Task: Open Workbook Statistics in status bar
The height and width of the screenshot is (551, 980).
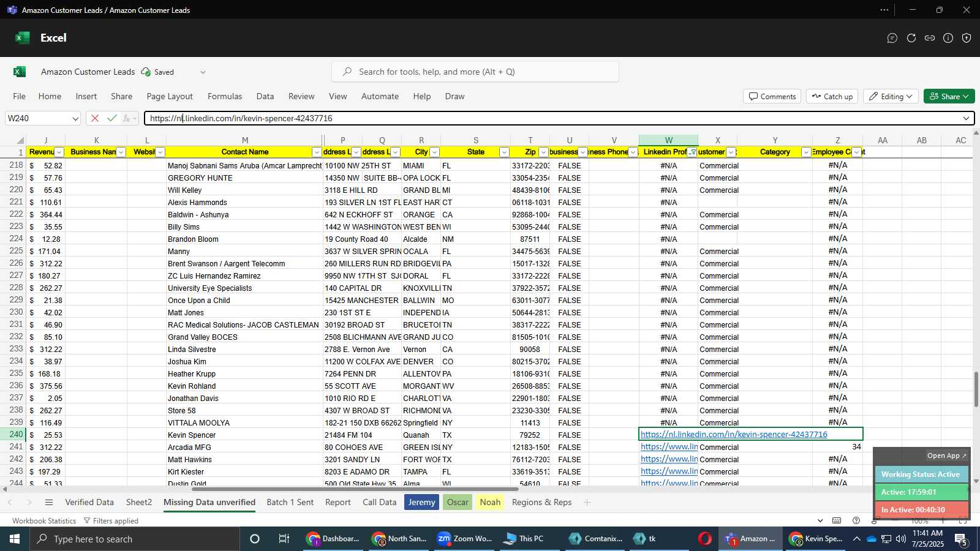Action: pos(44,521)
